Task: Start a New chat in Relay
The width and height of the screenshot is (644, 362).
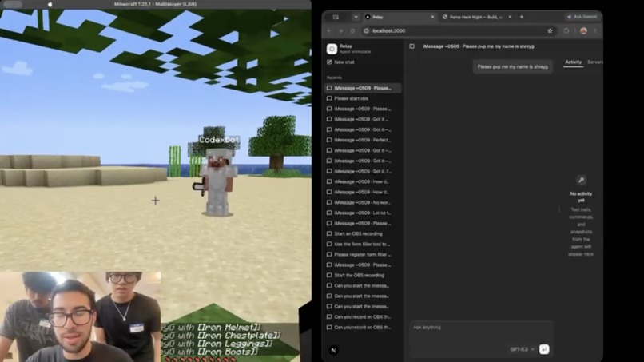Action: (x=340, y=62)
